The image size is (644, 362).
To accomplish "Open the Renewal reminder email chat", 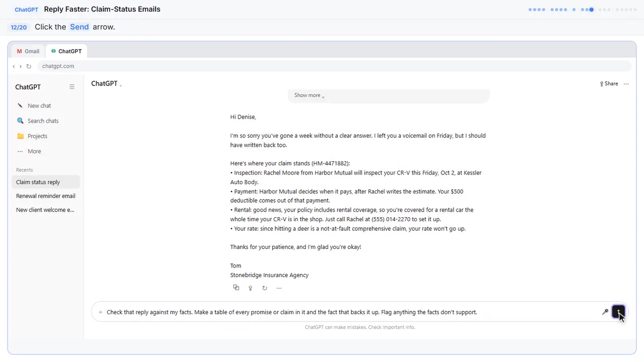I will click(x=45, y=196).
